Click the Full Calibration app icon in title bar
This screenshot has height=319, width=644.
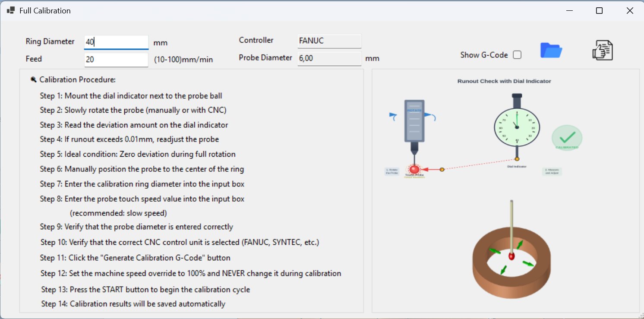coord(11,10)
